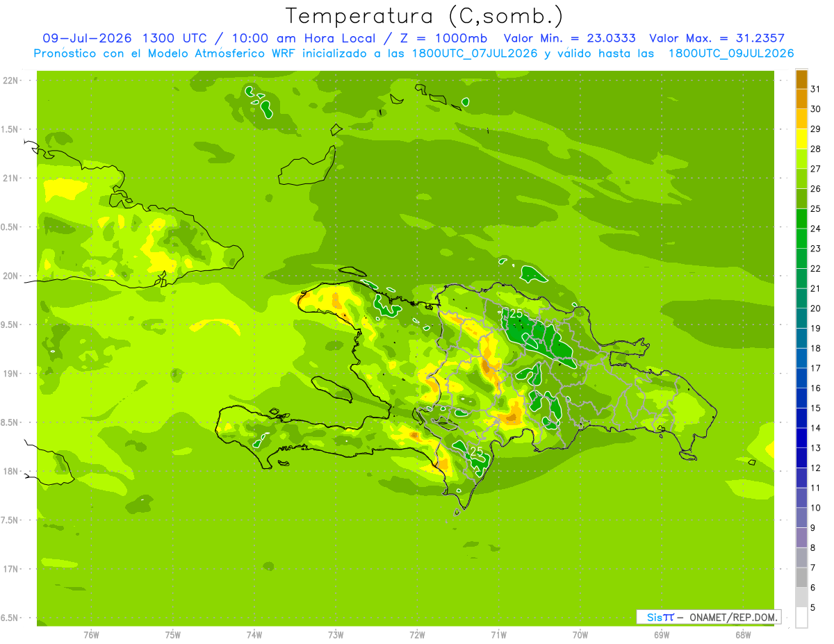The image size is (834, 644).
Task: Pick the orange legend swatch between 30 and 31
Action: [801, 99]
